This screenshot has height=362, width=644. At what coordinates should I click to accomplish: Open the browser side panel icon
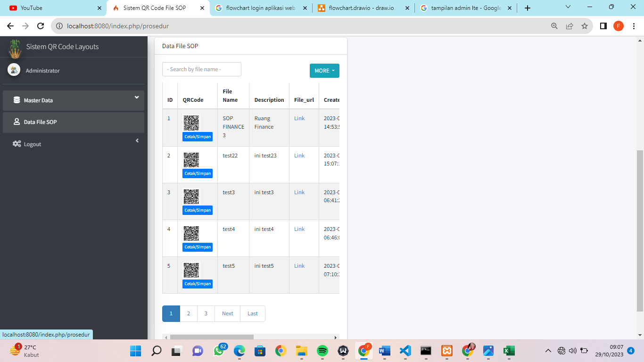coord(603,26)
